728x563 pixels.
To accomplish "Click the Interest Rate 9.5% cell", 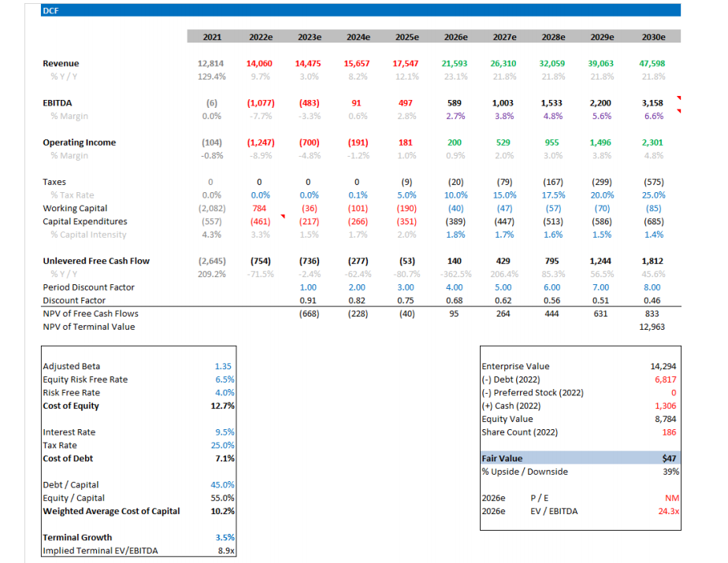I will click(224, 432).
